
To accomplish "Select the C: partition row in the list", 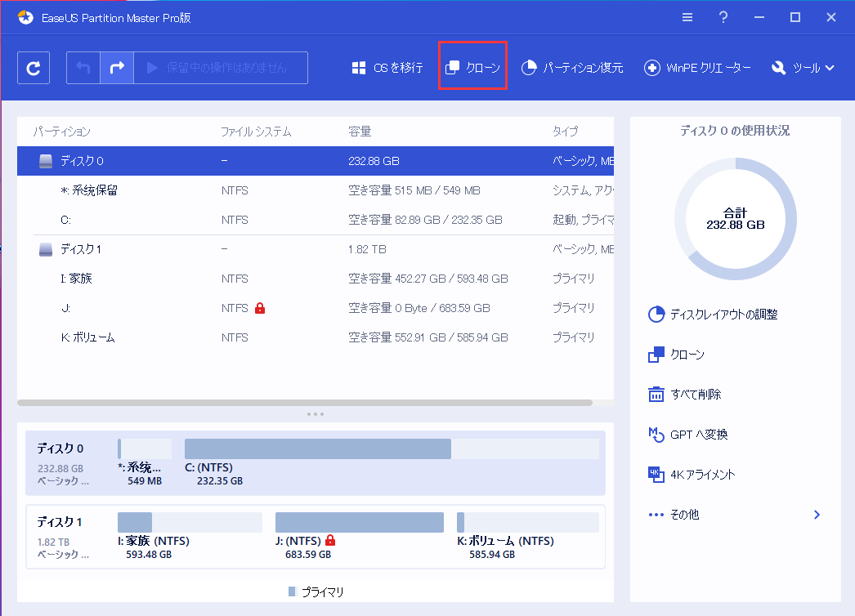I will 316,220.
